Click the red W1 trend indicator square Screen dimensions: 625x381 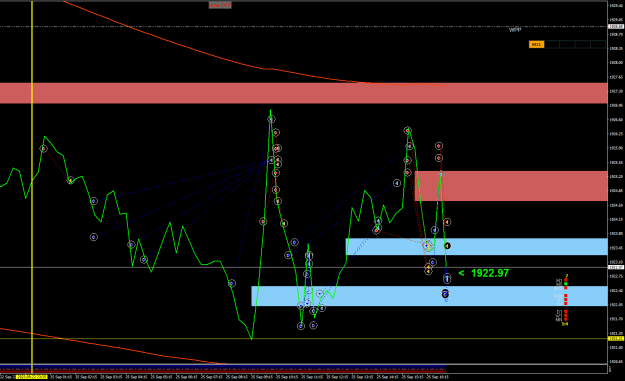click(x=566, y=315)
